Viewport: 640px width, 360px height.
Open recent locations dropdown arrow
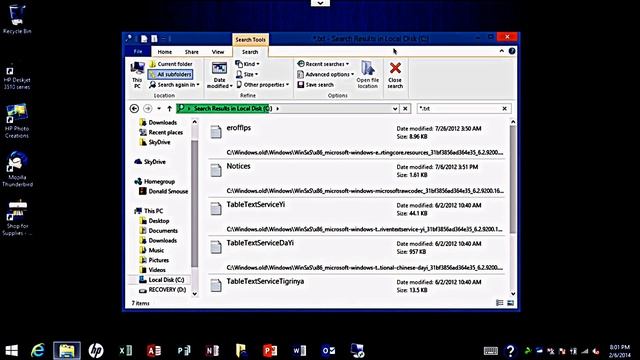pyautogui.click(x=159, y=109)
